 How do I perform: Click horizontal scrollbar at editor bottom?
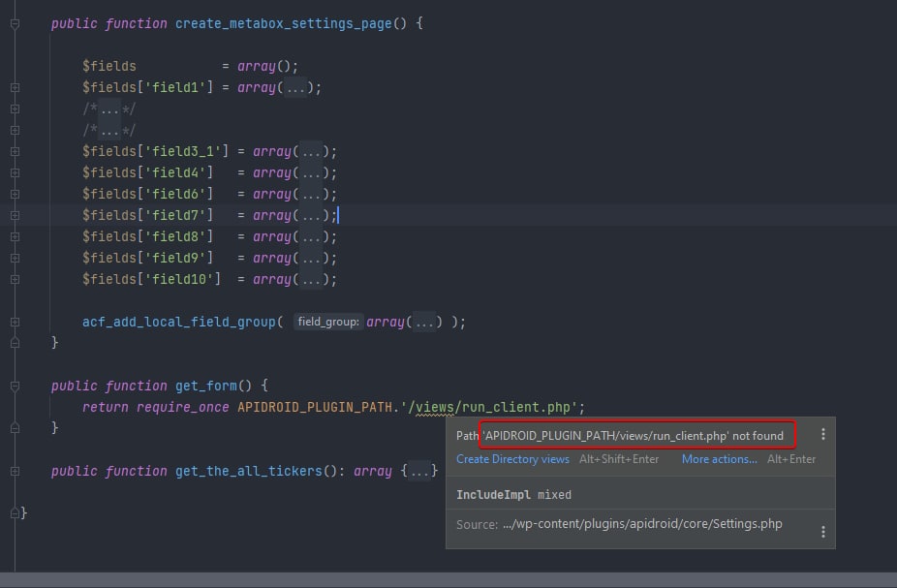click(x=448, y=580)
